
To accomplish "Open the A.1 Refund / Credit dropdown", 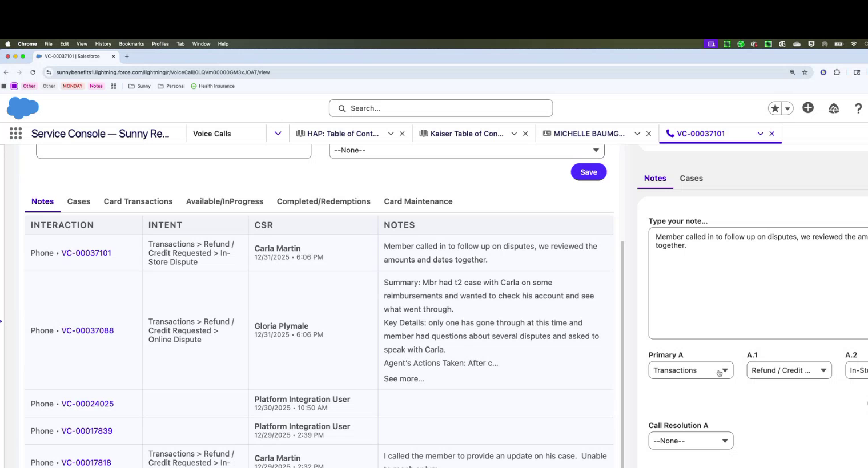I will 789,370.
